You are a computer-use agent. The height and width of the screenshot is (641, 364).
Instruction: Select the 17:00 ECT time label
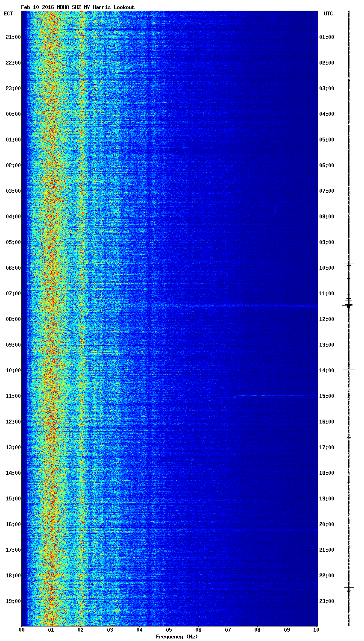[x=13, y=550]
